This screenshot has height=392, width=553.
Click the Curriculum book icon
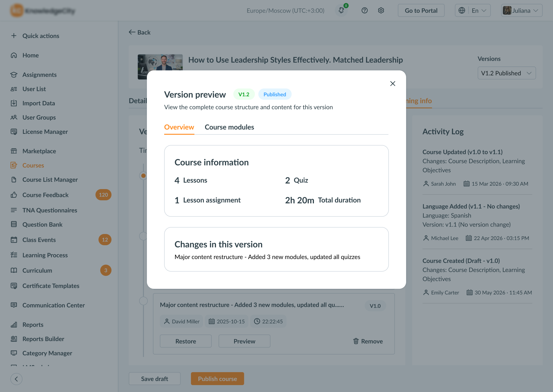point(14,270)
